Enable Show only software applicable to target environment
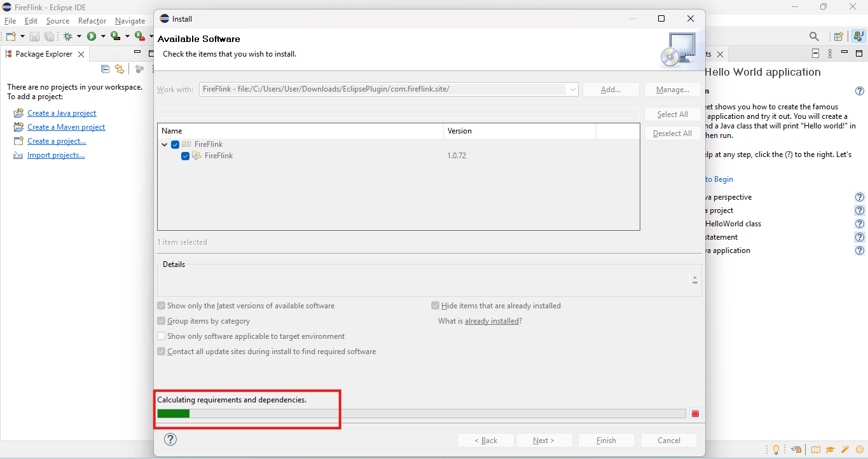 162,336
